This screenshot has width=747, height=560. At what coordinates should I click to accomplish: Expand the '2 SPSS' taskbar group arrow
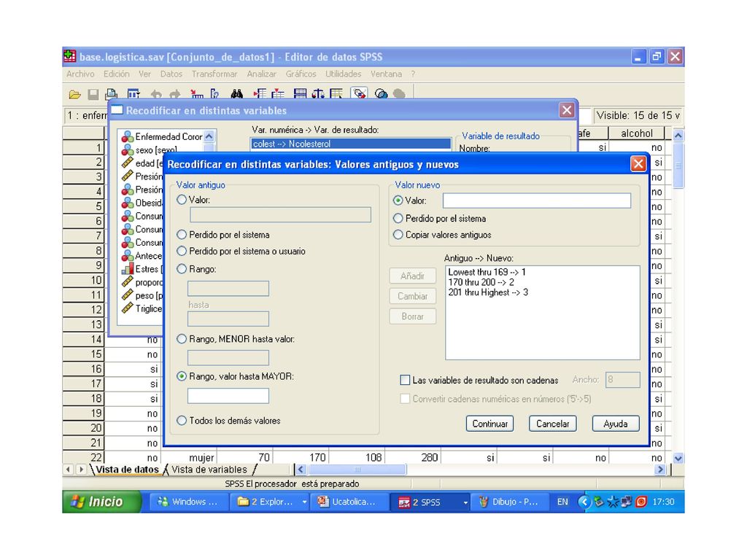coord(465,502)
